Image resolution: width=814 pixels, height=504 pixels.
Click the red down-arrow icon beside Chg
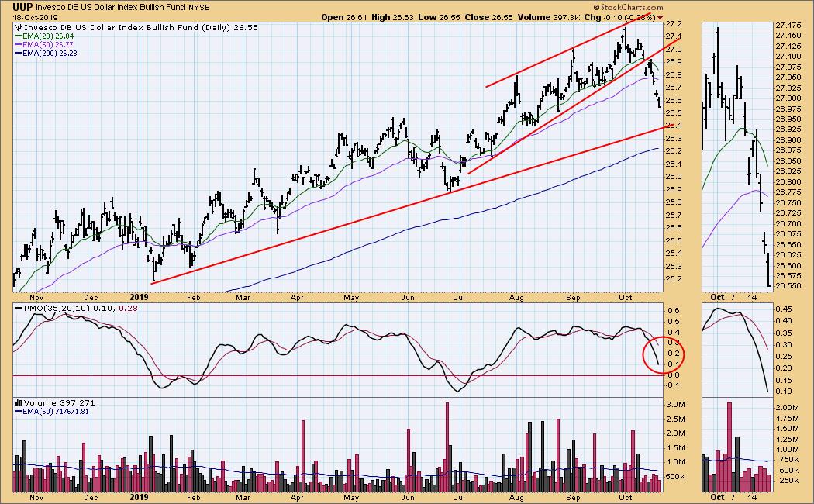[660, 18]
